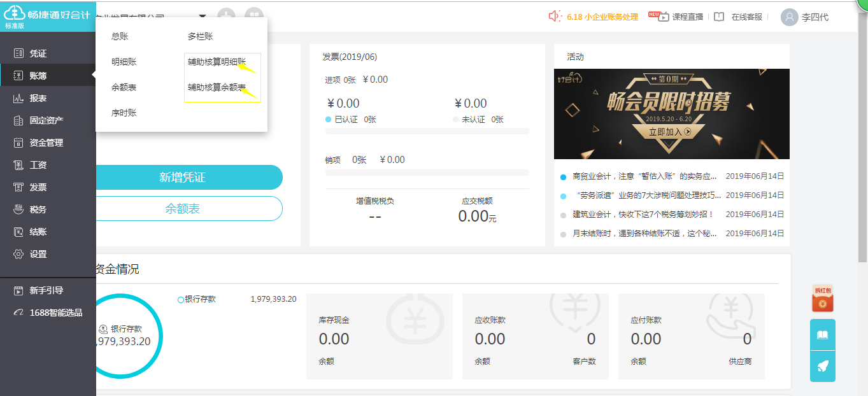Click the 进项 0张 text

pyautogui.click(x=340, y=80)
